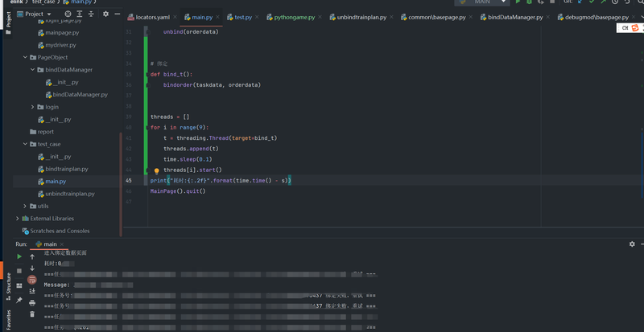The width and height of the screenshot is (644, 332).
Task: Pin the Run tab
Action: point(19,301)
